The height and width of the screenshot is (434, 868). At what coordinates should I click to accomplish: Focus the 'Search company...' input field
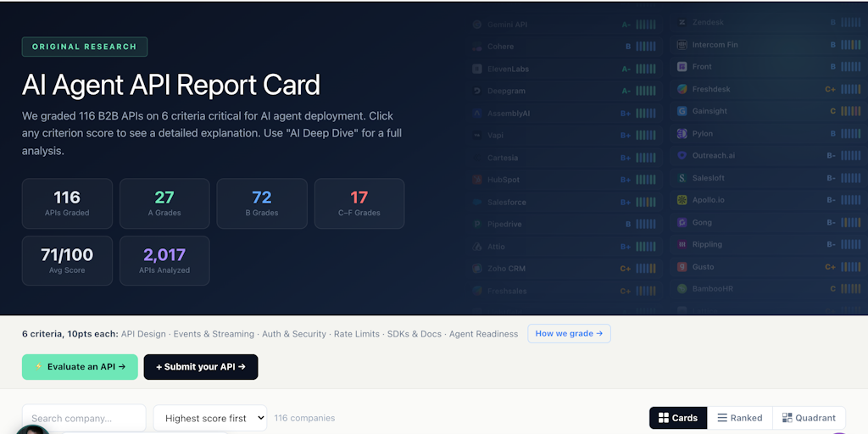[84, 418]
